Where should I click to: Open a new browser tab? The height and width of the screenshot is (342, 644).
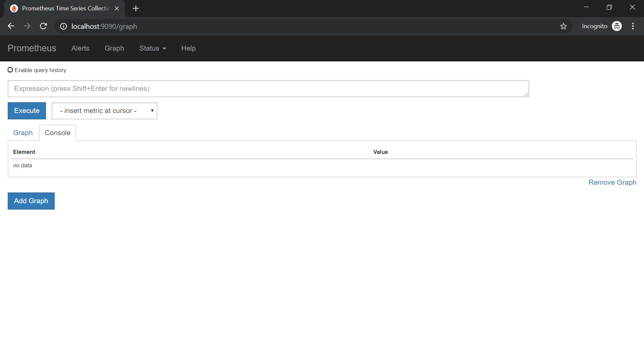click(x=136, y=8)
